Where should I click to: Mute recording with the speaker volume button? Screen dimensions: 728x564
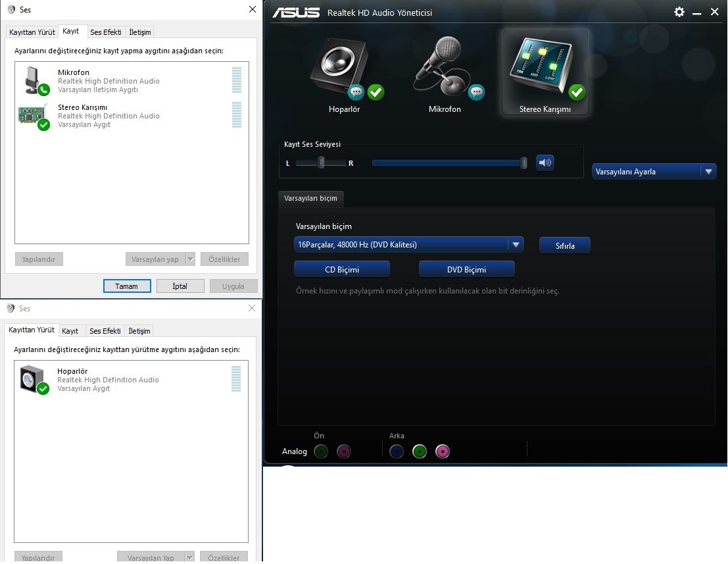pyautogui.click(x=545, y=163)
